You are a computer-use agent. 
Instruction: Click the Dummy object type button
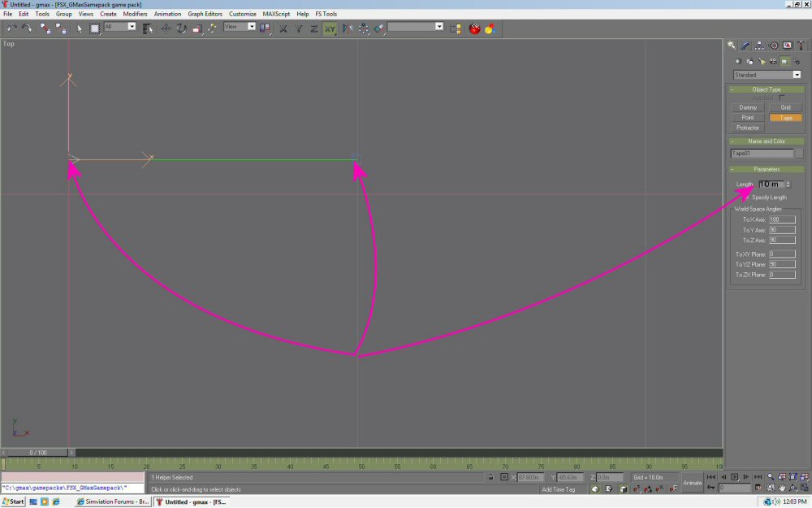pyautogui.click(x=748, y=107)
